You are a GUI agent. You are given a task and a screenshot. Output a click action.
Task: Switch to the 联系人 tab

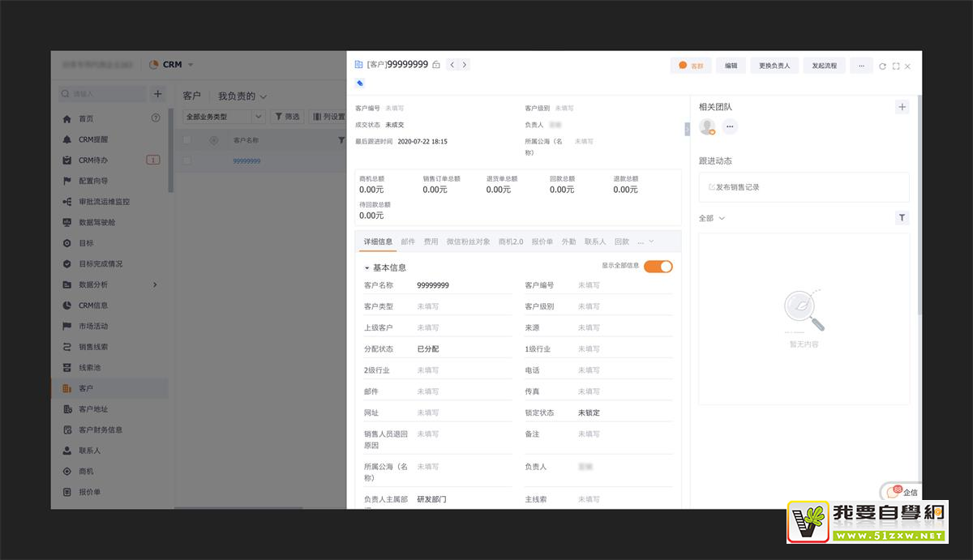point(594,242)
